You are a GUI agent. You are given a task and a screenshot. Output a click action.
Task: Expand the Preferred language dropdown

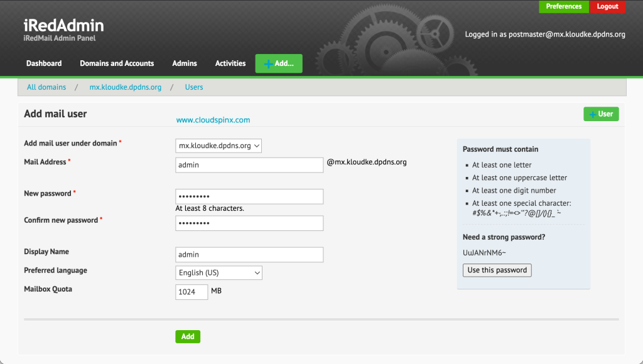(219, 273)
